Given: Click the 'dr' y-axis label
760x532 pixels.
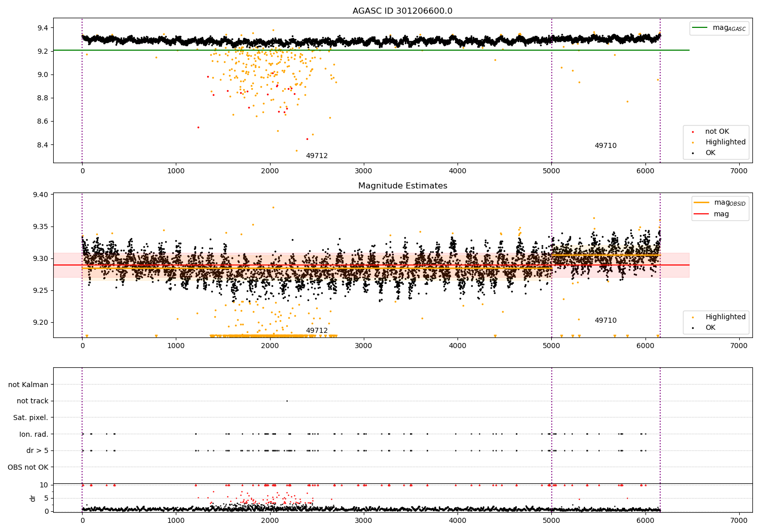Looking at the screenshot, I should (33, 498).
